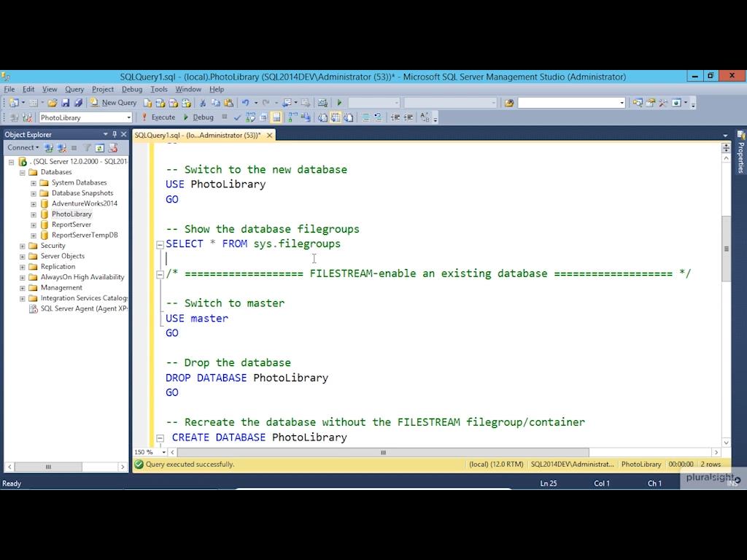The image size is (747, 560).
Task: Click Display Estimated Execution Plan icon
Action: [x=251, y=117]
